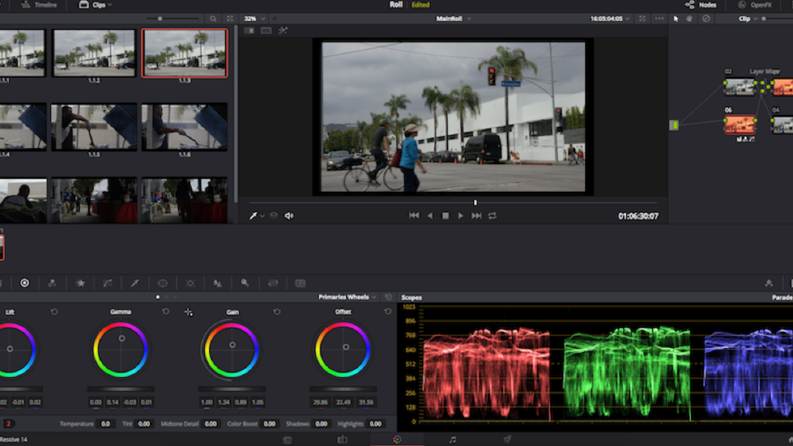Open the Fairlight music-note page icon

[x=453, y=439]
